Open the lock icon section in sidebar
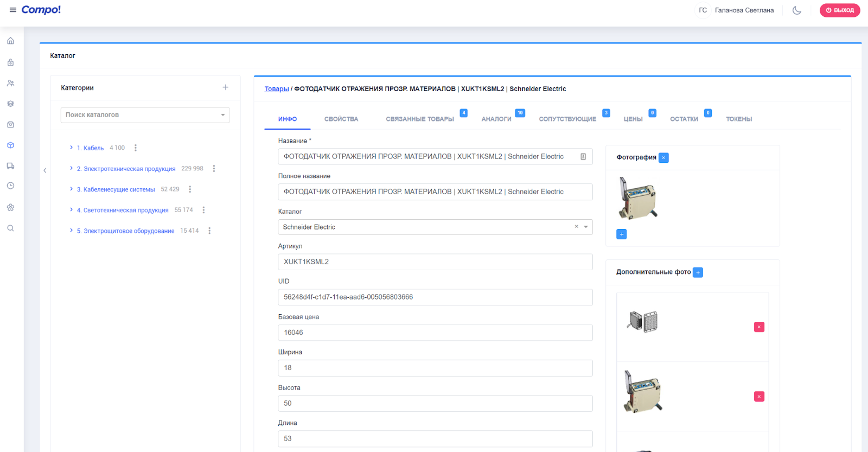Screen dimensions: 868x452 [10, 62]
